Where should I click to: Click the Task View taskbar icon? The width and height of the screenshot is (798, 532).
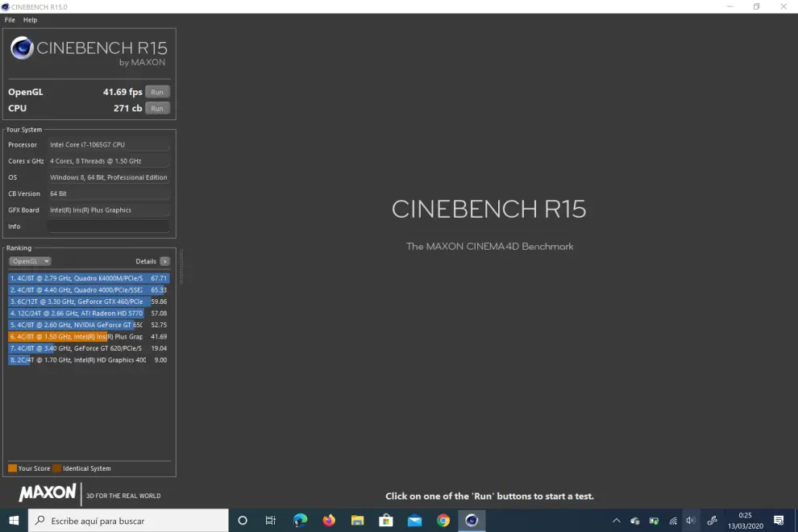tap(271, 521)
